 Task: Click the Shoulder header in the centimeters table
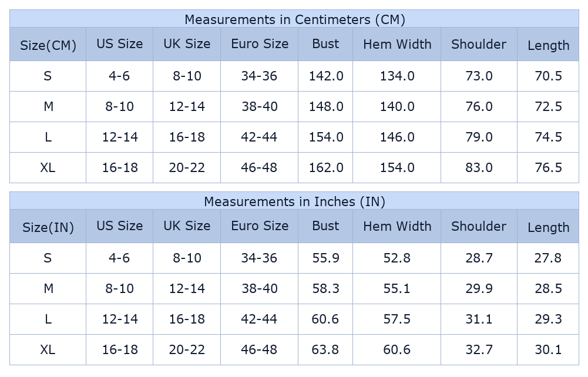[x=479, y=44]
